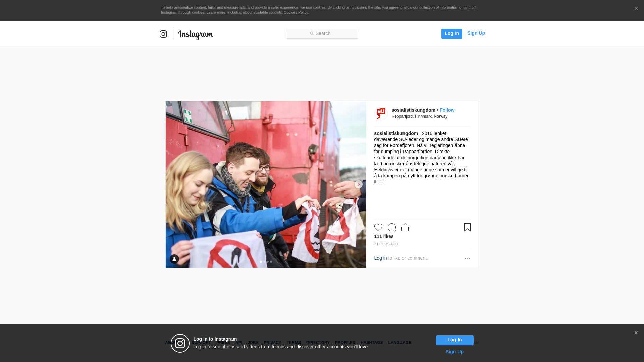Click the blue Log In header button
Viewport: 644px width, 362px height.
[x=451, y=34]
